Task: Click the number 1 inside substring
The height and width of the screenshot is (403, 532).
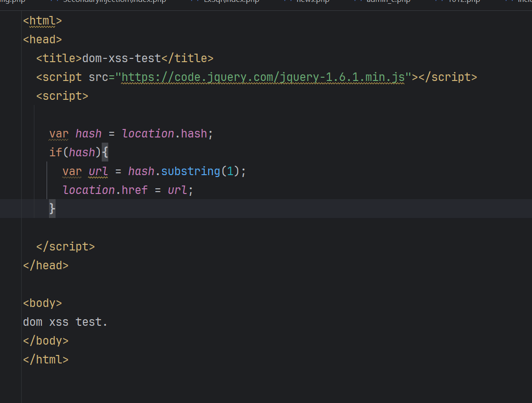Action: (x=230, y=171)
